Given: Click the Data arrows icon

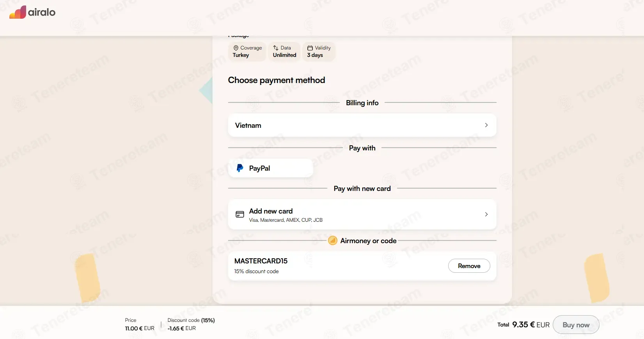Looking at the screenshot, I should pyautogui.click(x=276, y=48).
